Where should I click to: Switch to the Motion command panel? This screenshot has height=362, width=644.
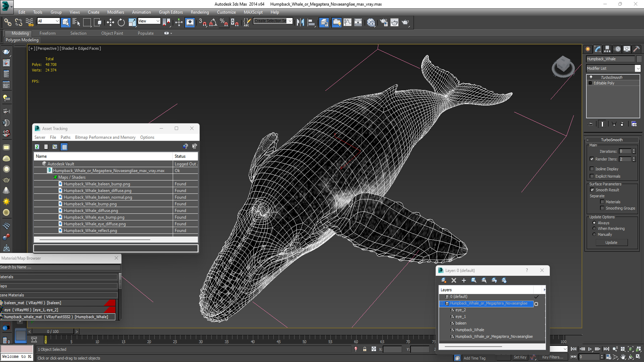[618, 49]
